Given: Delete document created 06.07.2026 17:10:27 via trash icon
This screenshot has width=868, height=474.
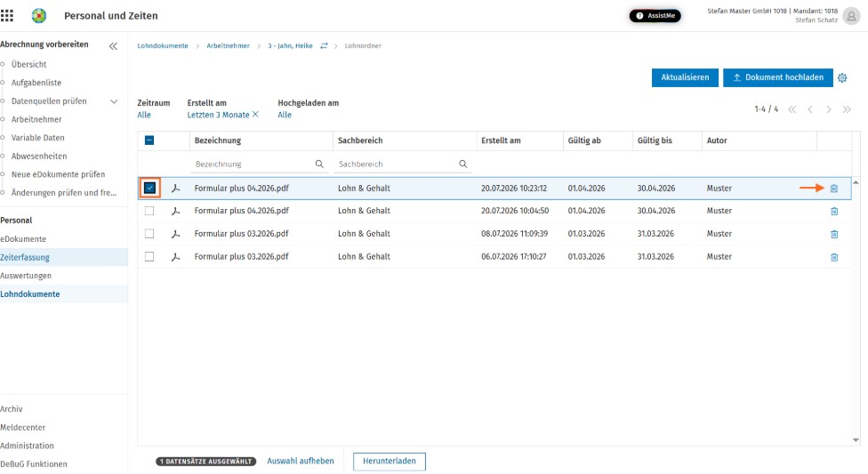Looking at the screenshot, I should tap(834, 257).
